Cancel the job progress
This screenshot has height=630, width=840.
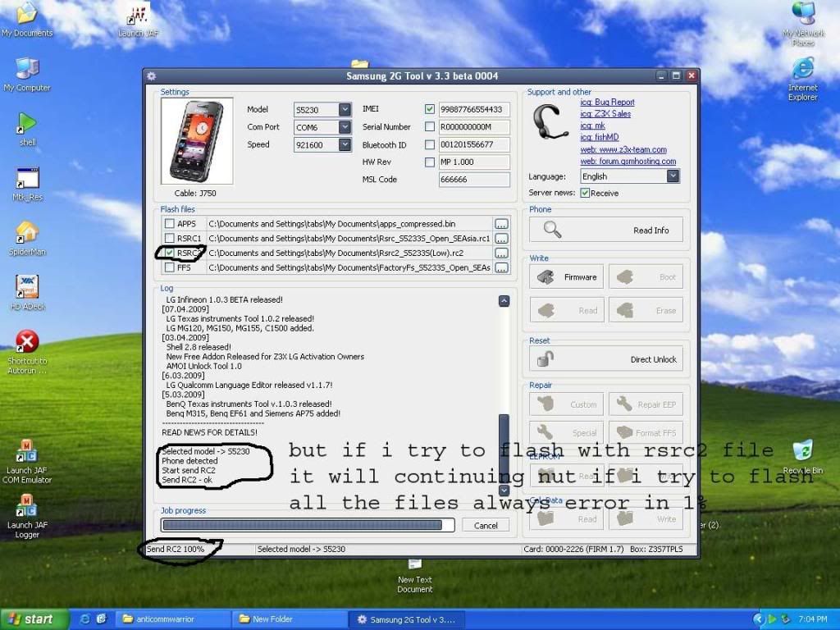coord(486,526)
